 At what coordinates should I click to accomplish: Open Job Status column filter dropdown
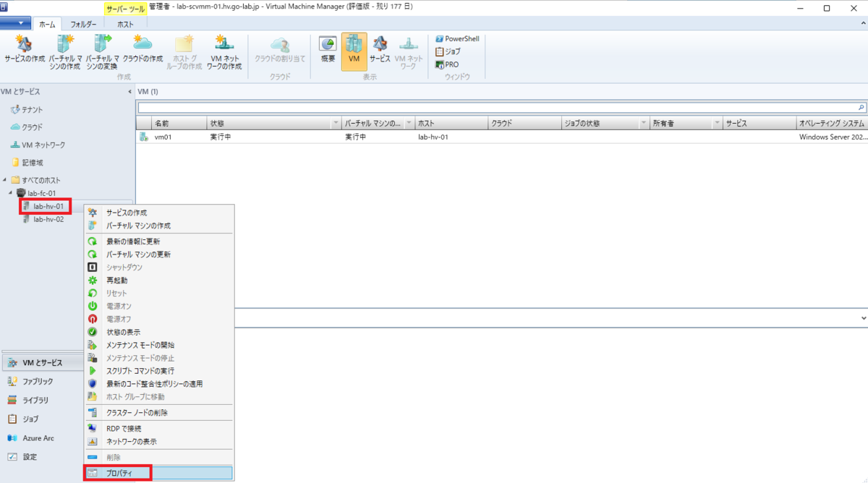(644, 124)
